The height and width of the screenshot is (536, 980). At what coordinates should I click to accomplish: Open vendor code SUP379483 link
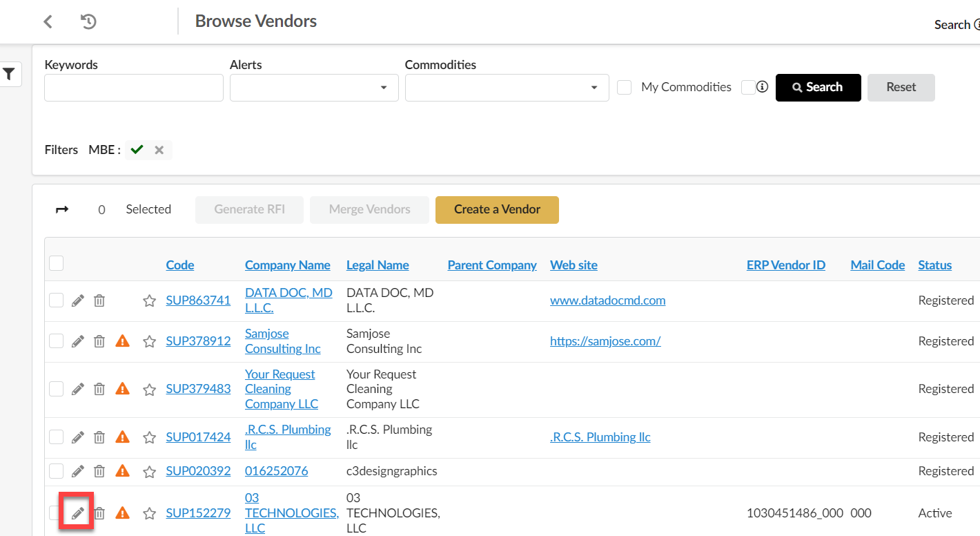199,389
